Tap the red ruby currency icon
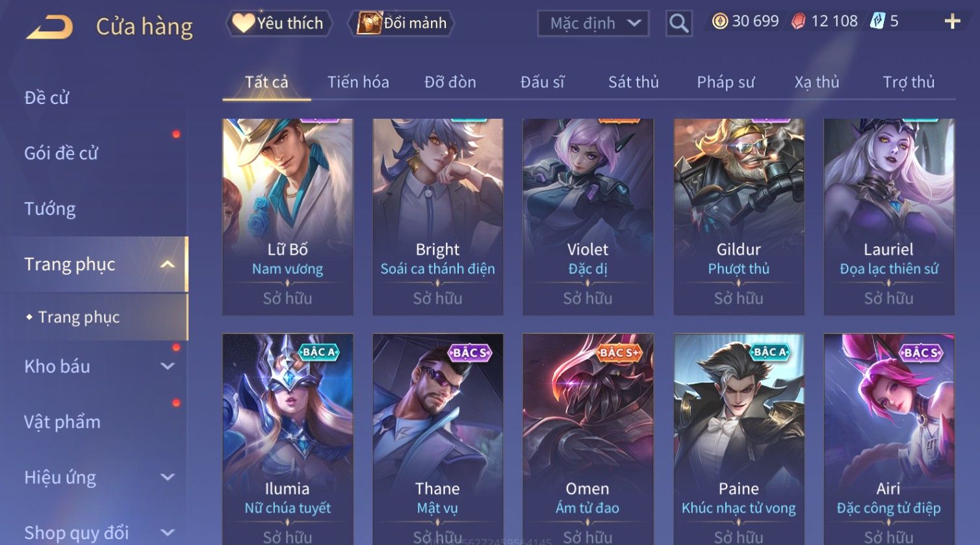 point(798,21)
